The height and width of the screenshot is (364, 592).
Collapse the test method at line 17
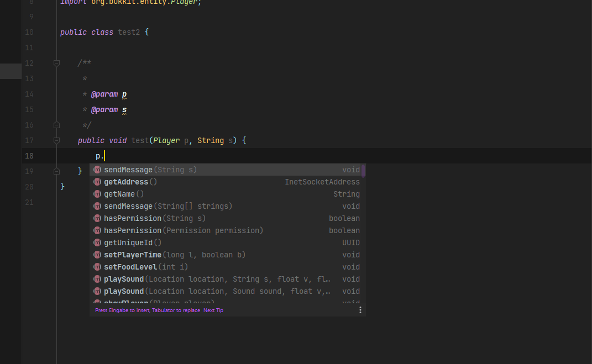[56, 141]
